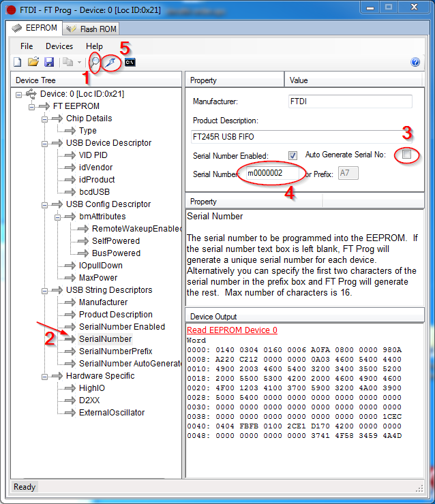The height and width of the screenshot is (504, 435).
Task: Click the Open template folder icon
Action: click(x=33, y=62)
